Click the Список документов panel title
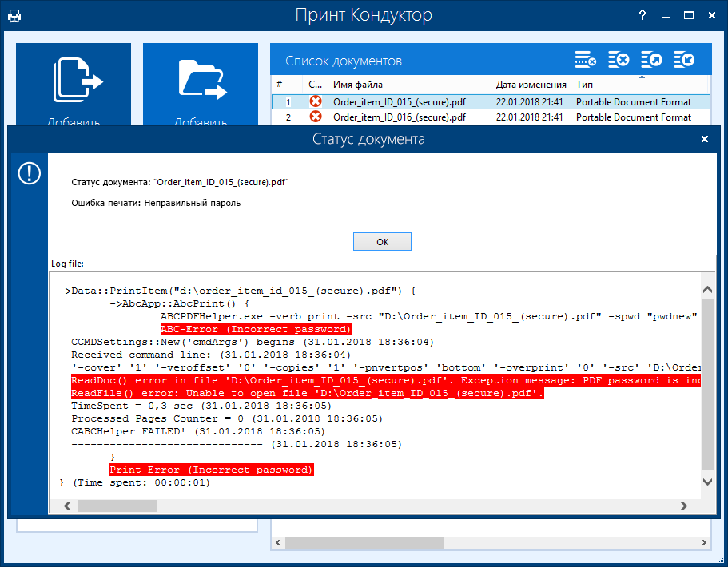Screen dimensions: 728x567 [344, 61]
